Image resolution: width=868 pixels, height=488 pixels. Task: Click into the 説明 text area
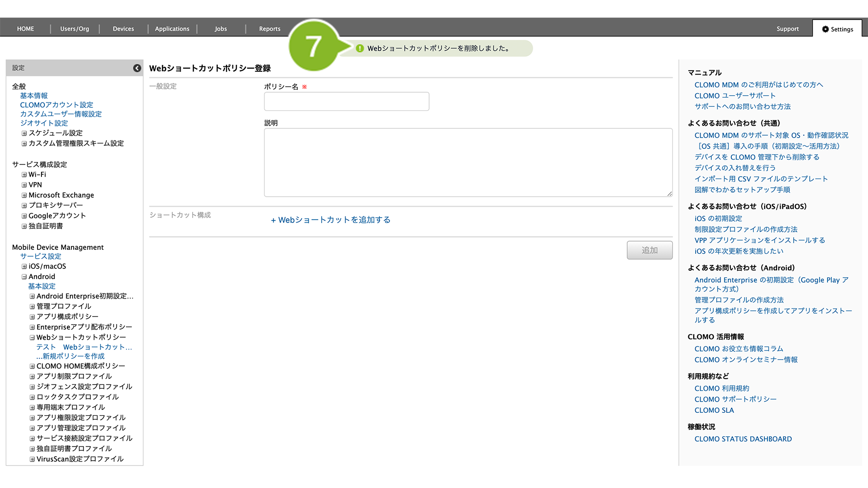pos(468,163)
